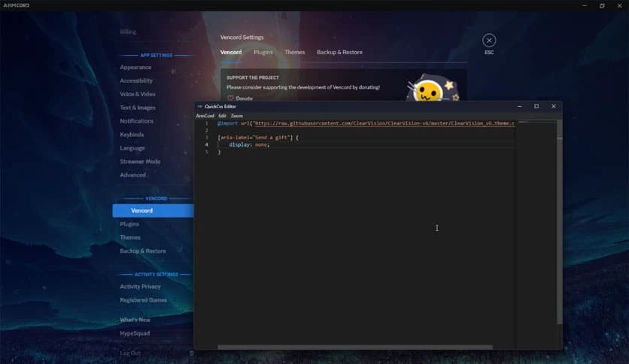Switch to the Vencord tab at top
Image resolution: width=629 pixels, height=364 pixels.
231,52
